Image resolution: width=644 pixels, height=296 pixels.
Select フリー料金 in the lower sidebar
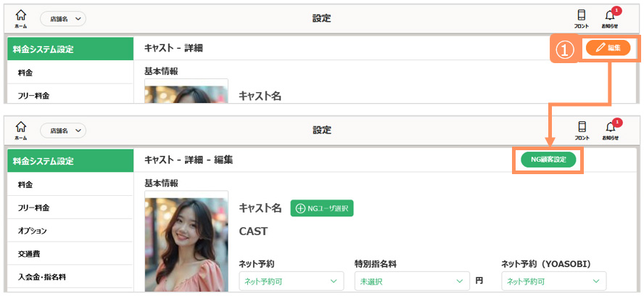tap(34, 207)
